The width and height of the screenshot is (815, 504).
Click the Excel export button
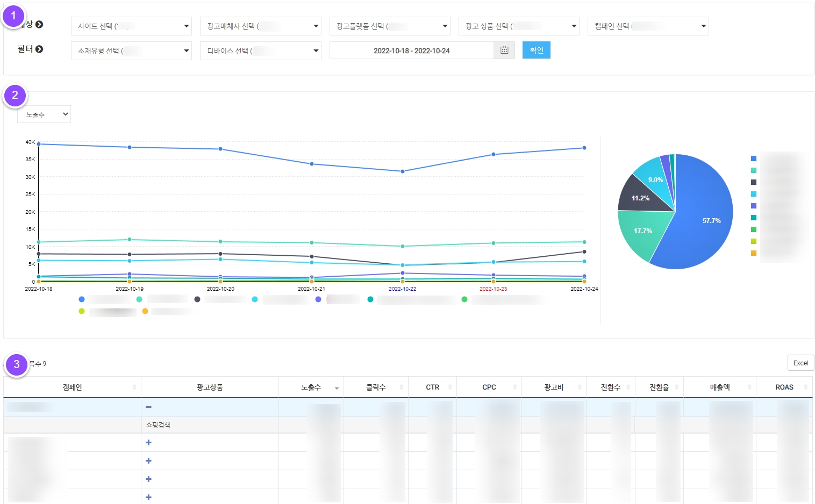click(800, 363)
